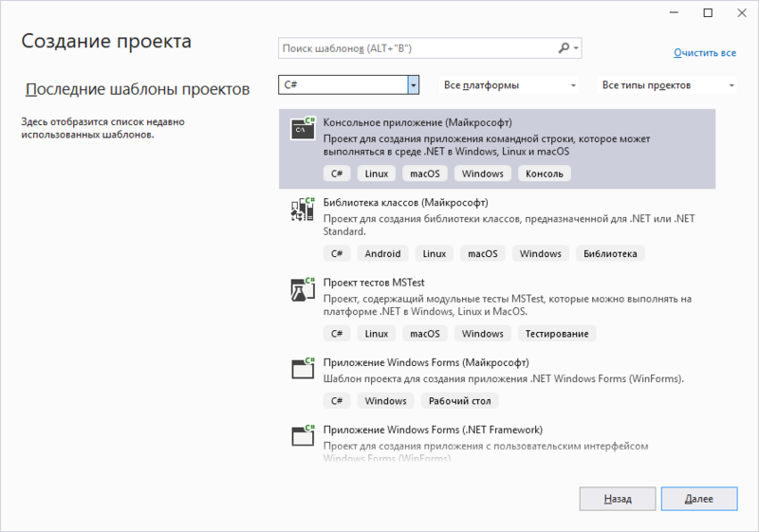The width and height of the screenshot is (759, 532).
Task: Click the MSTest project description text
Action: [508, 305]
